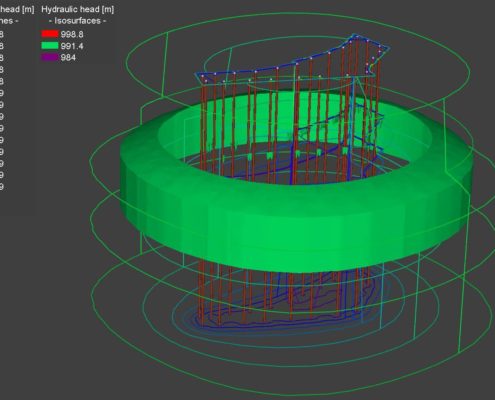Click the purple 984 isosurface swatch
The image size is (495, 400).
pos(50,57)
